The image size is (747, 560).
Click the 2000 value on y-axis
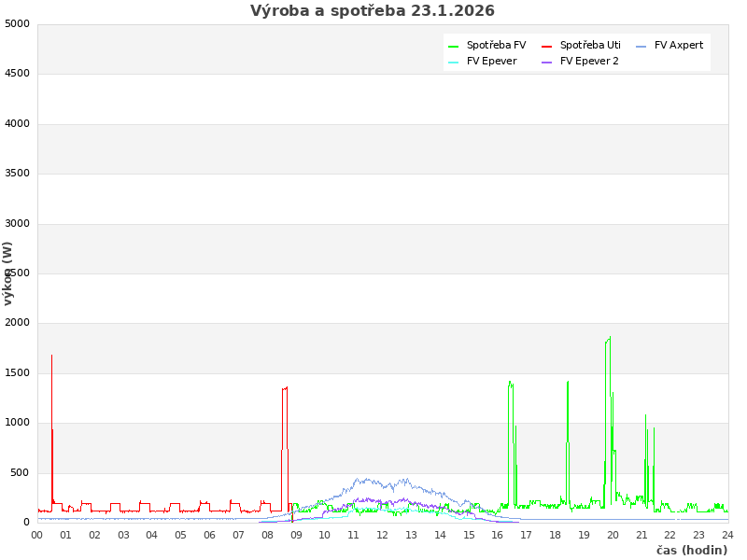pyautogui.click(x=17, y=323)
